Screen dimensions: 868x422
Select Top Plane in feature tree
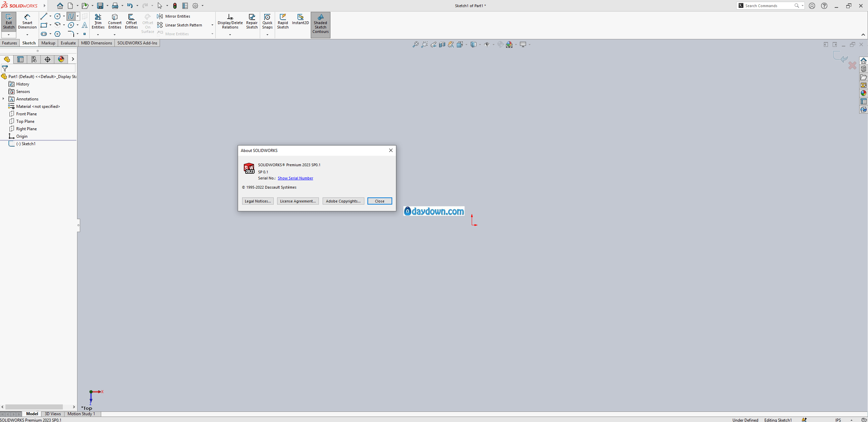point(25,121)
